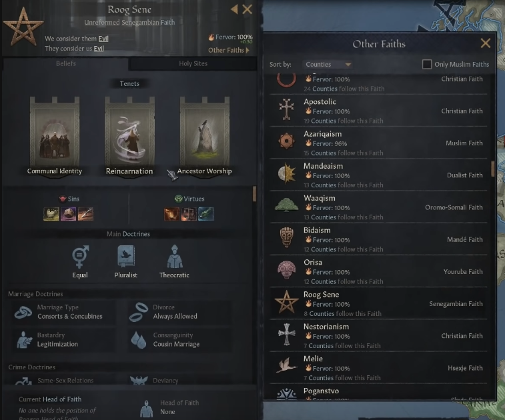Click the Mandeaism sun-moon faith icon
505x420 pixels.
(286, 174)
